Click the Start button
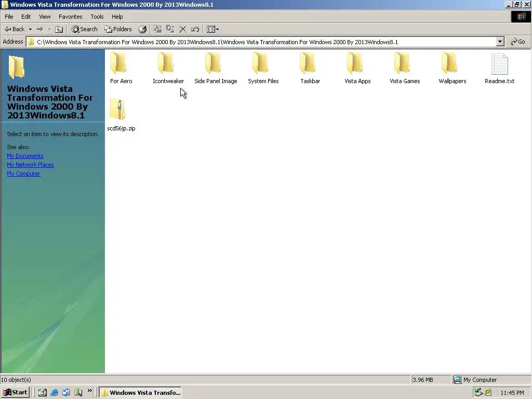The image size is (532, 399). 15,392
